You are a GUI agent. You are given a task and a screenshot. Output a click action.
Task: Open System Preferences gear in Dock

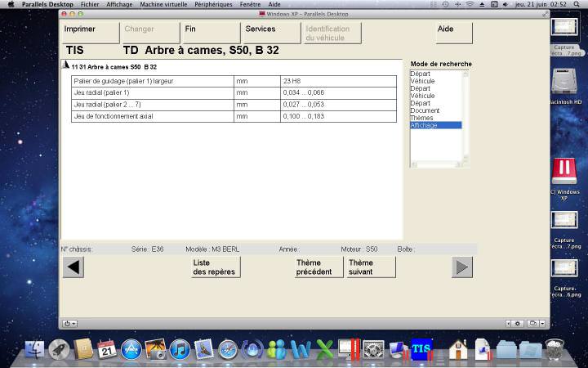coord(373,349)
